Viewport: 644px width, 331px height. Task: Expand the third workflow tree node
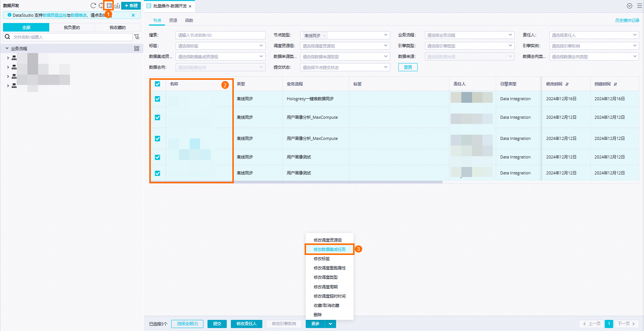tap(8, 76)
